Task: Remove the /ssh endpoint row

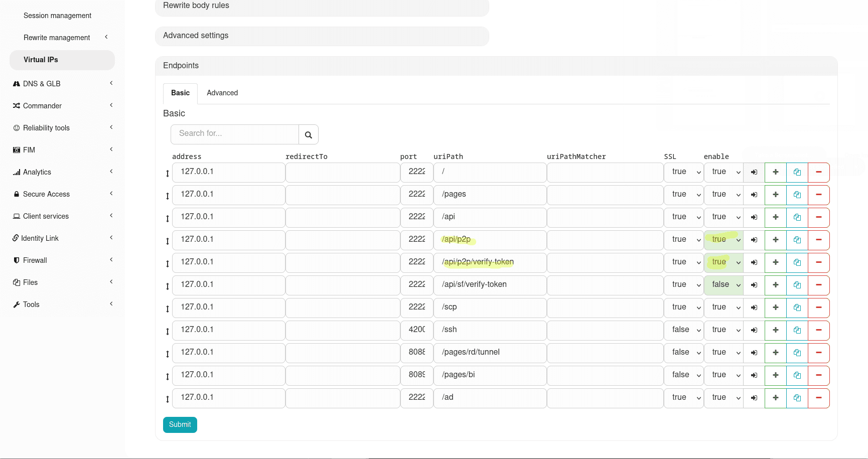Action: pyautogui.click(x=818, y=330)
